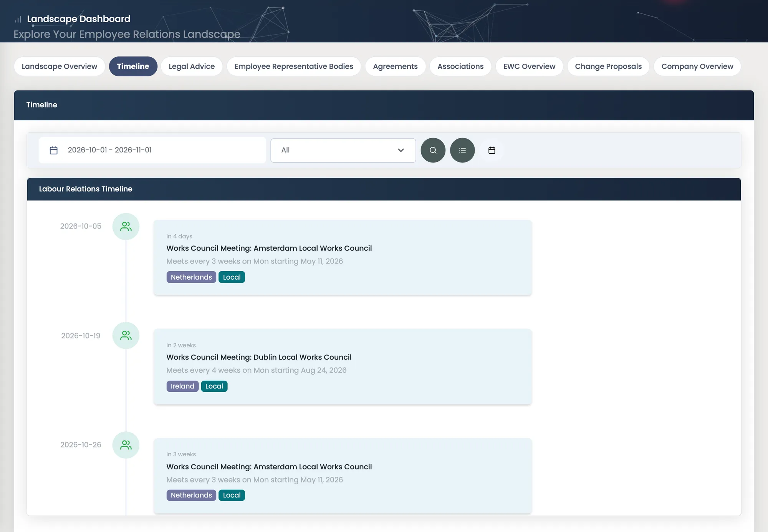Click the 2026-10-05 date label

pyautogui.click(x=81, y=226)
